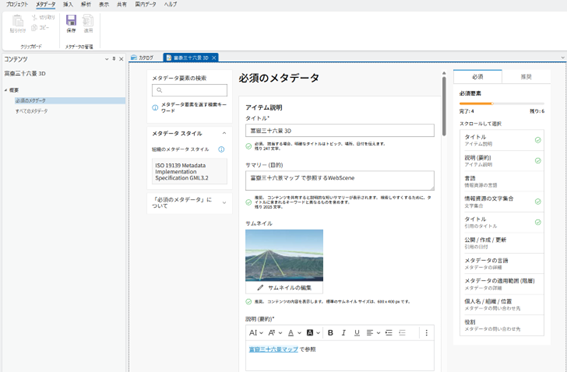Switch to the 推奨 tab in the right panel
The height and width of the screenshot is (372, 567).
[526, 77]
